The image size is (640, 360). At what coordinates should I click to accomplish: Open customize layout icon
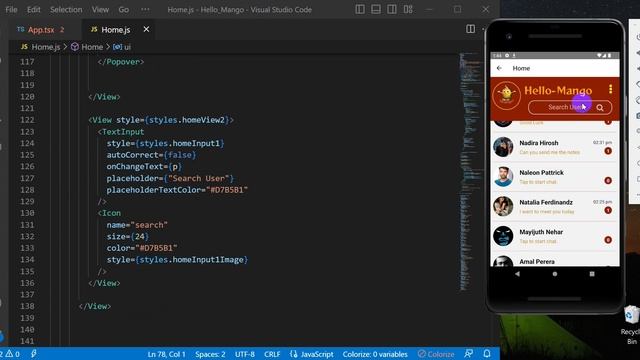tap(408, 9)
